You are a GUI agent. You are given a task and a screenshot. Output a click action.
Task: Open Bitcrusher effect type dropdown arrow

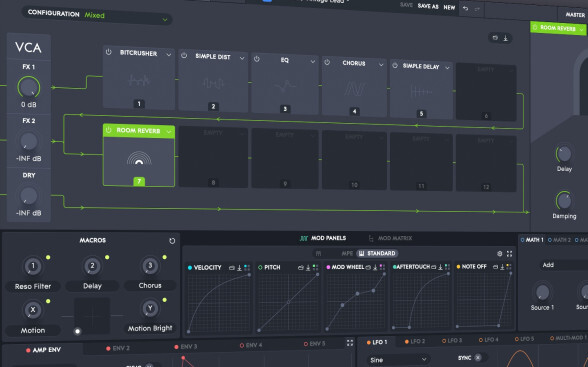tap(169, 55)
